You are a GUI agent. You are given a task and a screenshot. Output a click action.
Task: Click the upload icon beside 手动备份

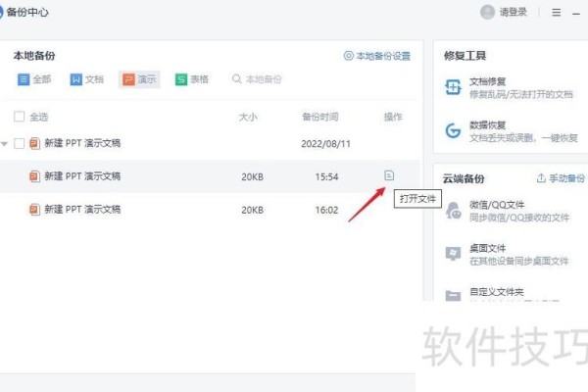[541, 177]
